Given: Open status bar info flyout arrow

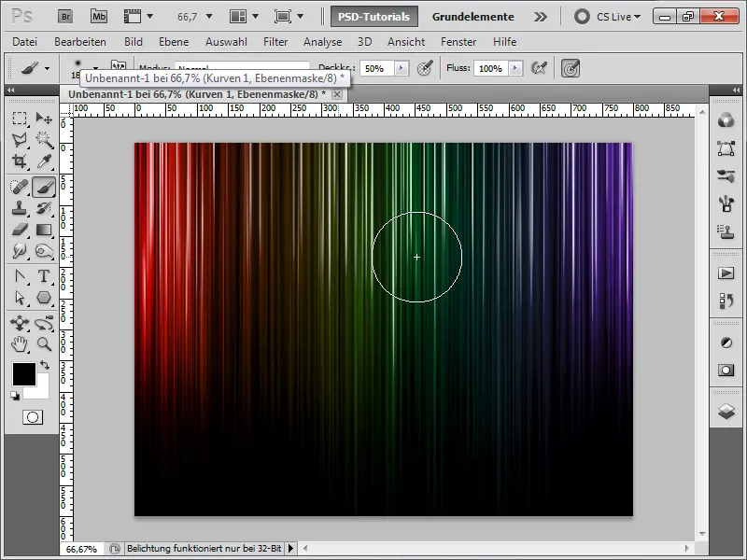Looking at the screenshot, I should click(290, 549).
